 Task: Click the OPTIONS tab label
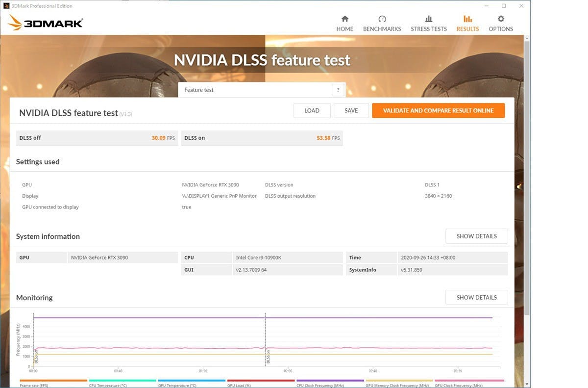(x=501, y=29)
